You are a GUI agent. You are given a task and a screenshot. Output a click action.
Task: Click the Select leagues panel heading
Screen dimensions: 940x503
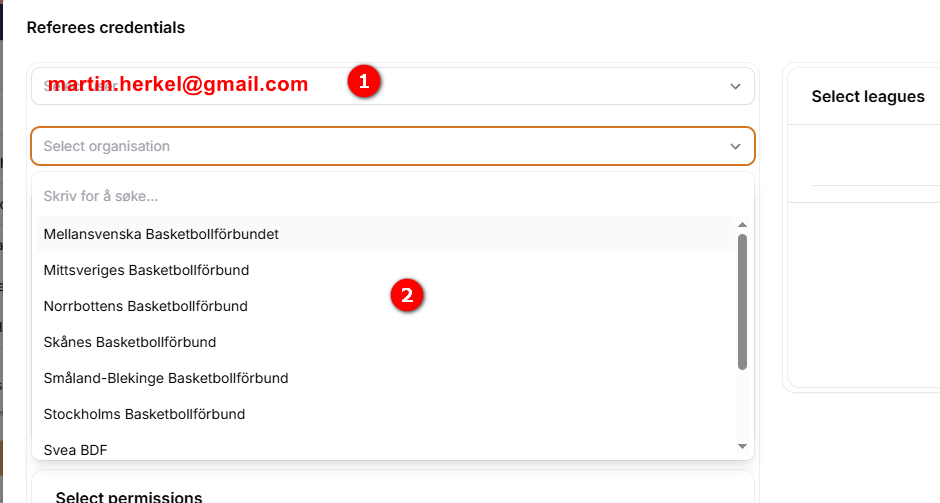pyautogui.click(x=867, y=97)
